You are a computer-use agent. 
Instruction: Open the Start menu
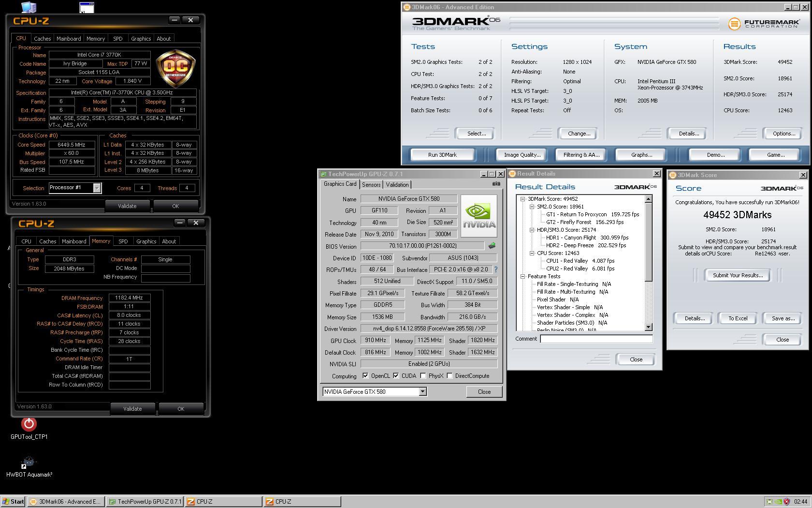click(x=13, y=502)
